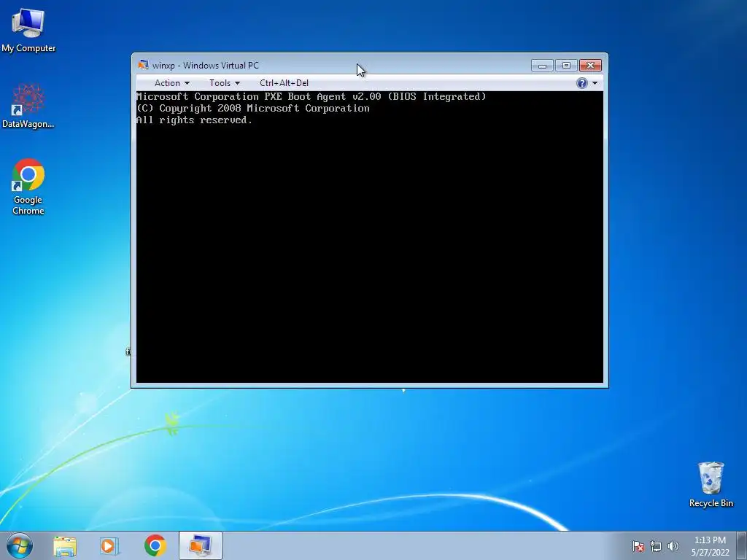
Task: Select the Google Chrome desktop shortcut
Action: pos(28,187)
